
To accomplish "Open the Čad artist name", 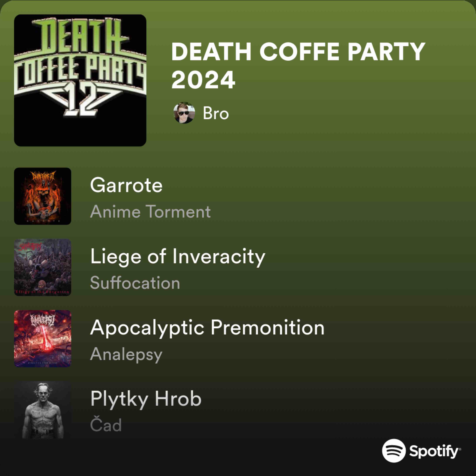I will pos(106,425).
